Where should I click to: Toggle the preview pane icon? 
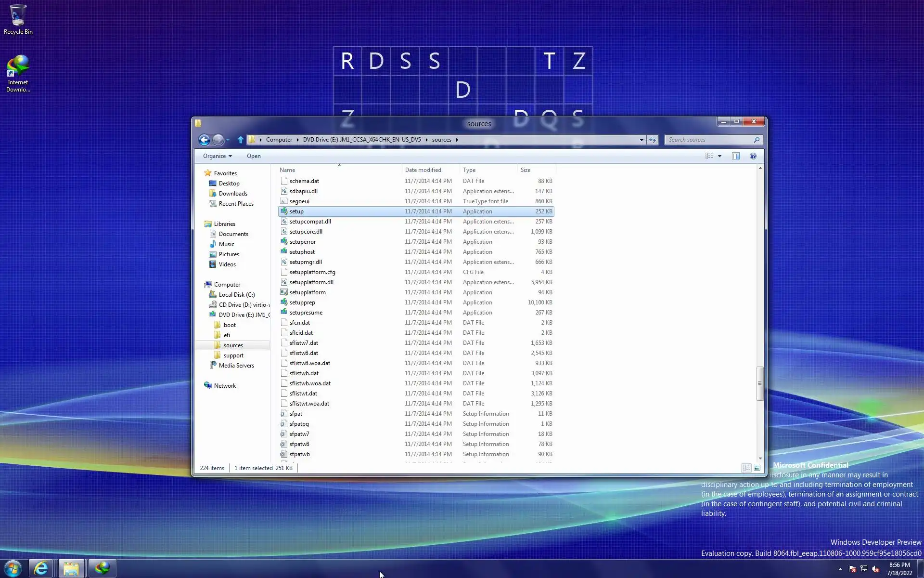pyautogui.click(x=736, y=156)
